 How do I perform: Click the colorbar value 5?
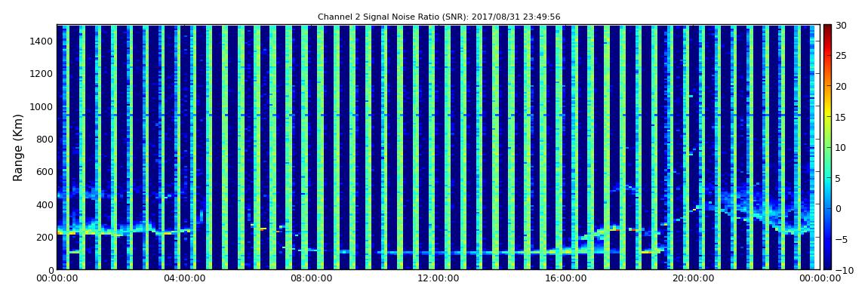click(839, 178)
